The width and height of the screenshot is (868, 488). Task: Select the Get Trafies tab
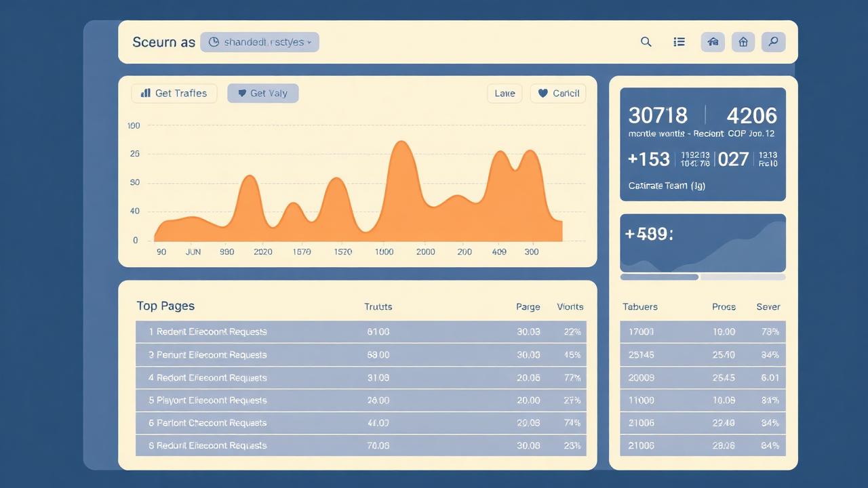[x=174, y=94]
